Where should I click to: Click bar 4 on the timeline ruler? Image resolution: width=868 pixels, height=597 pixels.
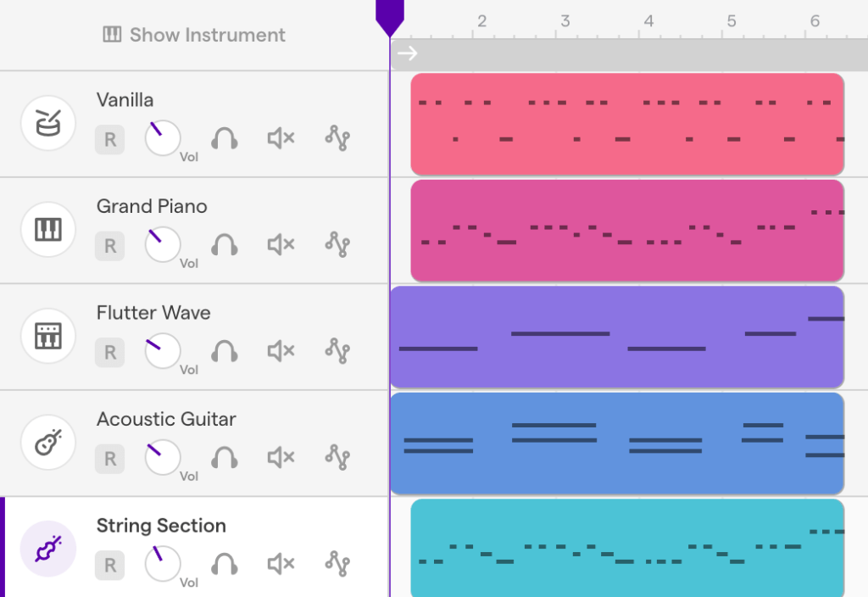click(648, 21)
